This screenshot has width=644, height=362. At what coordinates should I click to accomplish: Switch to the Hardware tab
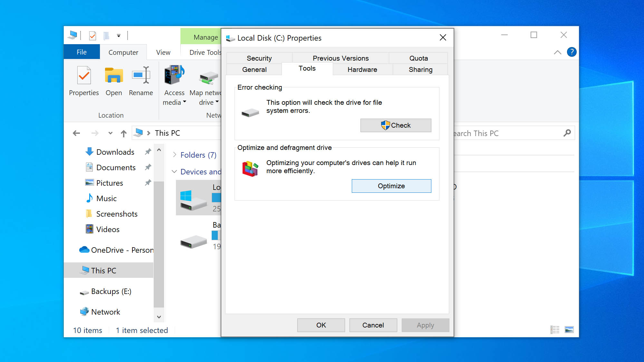point(362,70)
